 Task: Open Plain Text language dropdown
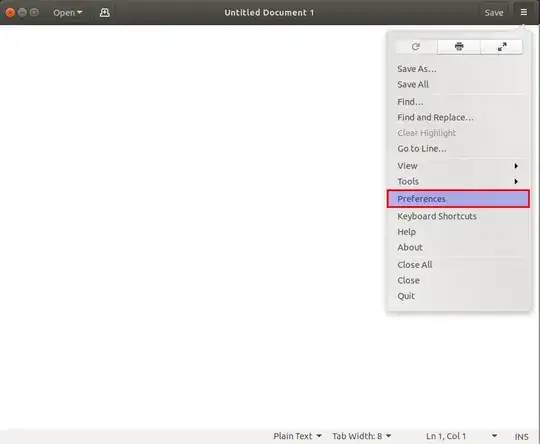click(x=297, y=436)
